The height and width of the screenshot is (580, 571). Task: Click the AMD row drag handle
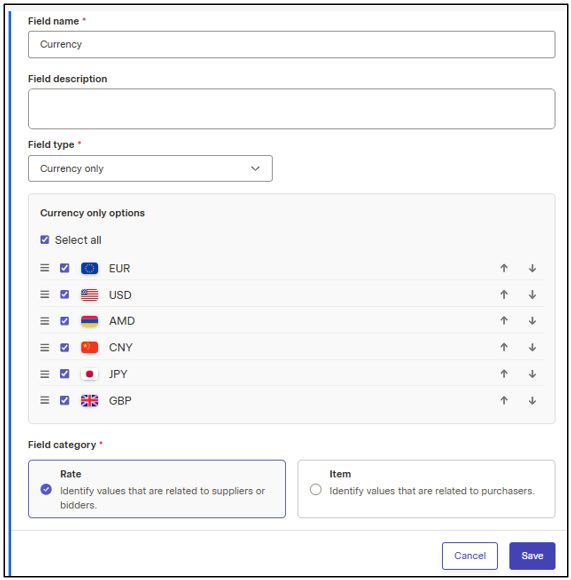coord(45,321)
